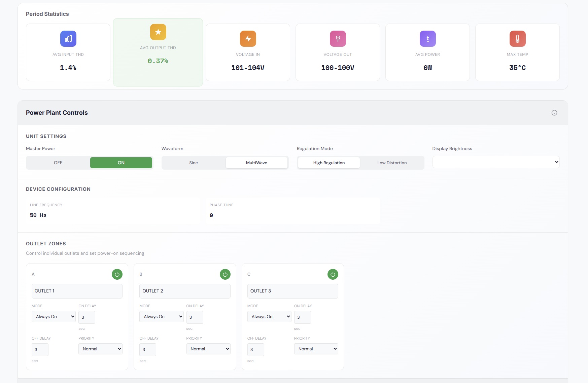This screenshot has width=588, height=383.
Task: Click the pink plug Voltage Out icon
Action: tap(338, 39)
